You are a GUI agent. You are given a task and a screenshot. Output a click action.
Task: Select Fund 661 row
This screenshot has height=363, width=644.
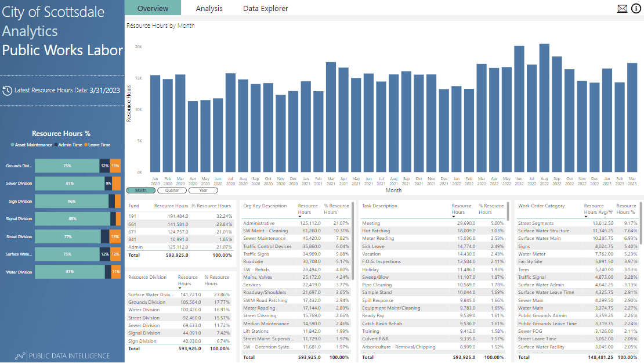(180, 224)
